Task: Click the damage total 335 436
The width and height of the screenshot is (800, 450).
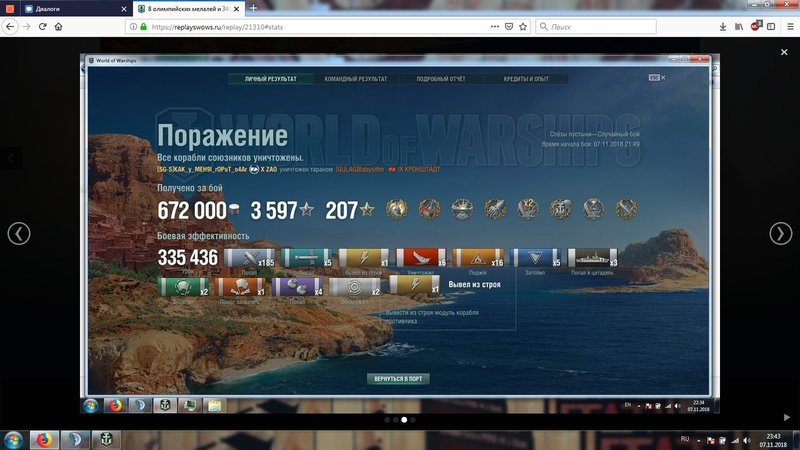Action: pyautogui.click(x=188, y=258)
